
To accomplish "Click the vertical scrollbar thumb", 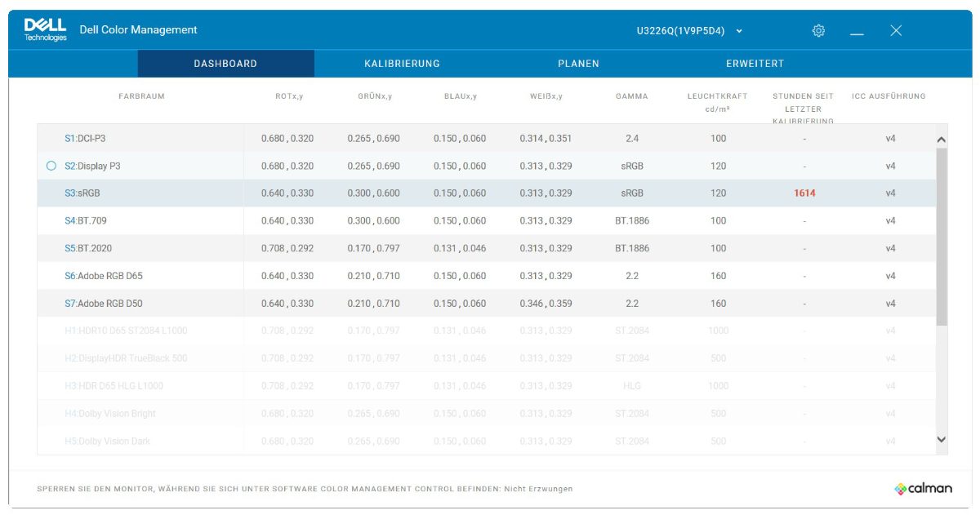I will 941,237.
